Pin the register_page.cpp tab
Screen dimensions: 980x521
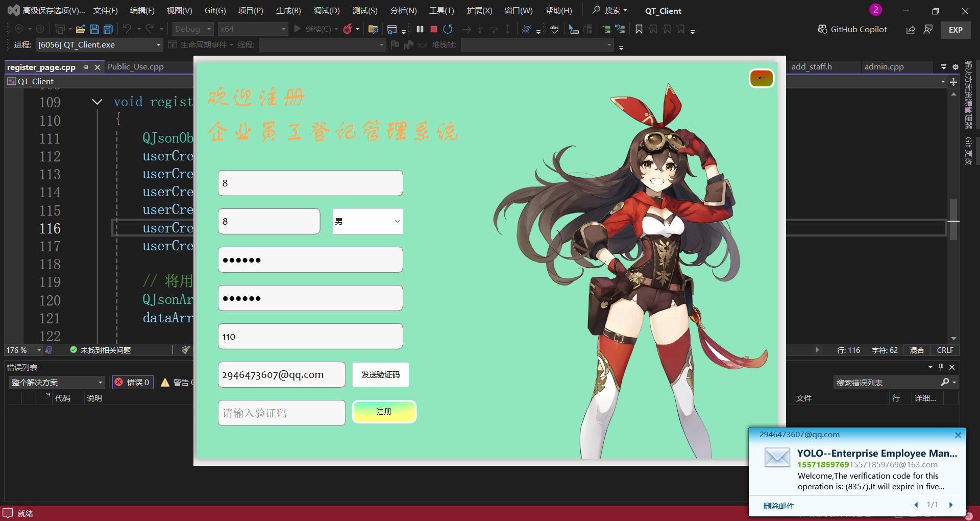coord(85,67)
